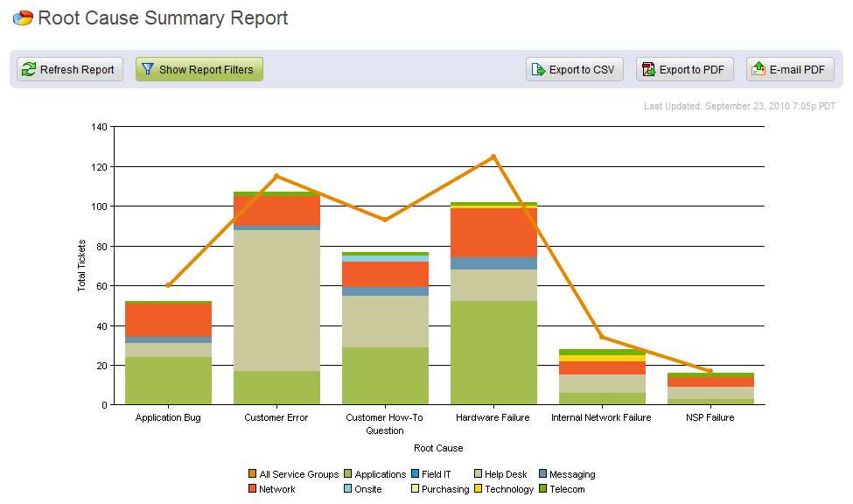Image resolution: width=853 pixels, height=504 pixels.
Task: Send the report via E-mail PDF
Action: click(790, 69)
